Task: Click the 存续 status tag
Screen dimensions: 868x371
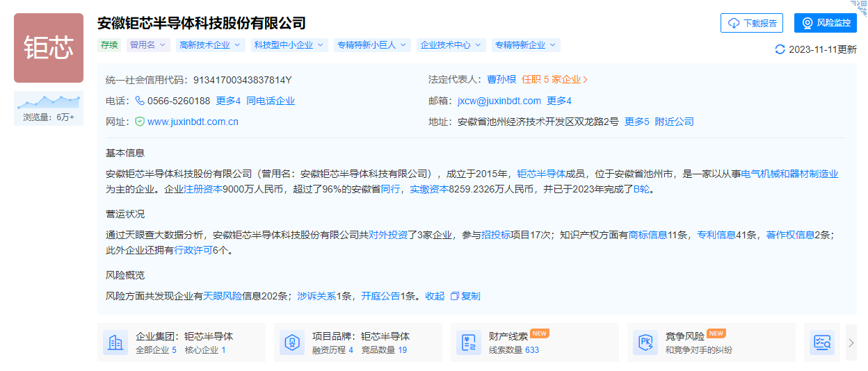Action: pos(109,45)
